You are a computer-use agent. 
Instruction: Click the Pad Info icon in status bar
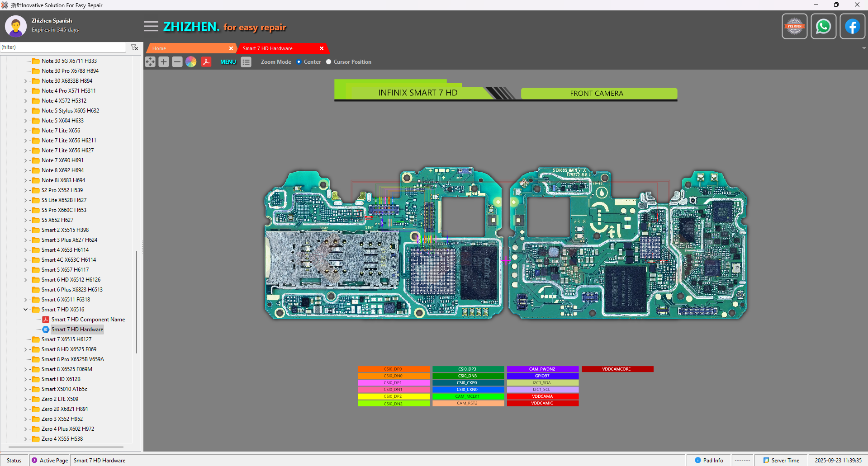coord(698,460)
